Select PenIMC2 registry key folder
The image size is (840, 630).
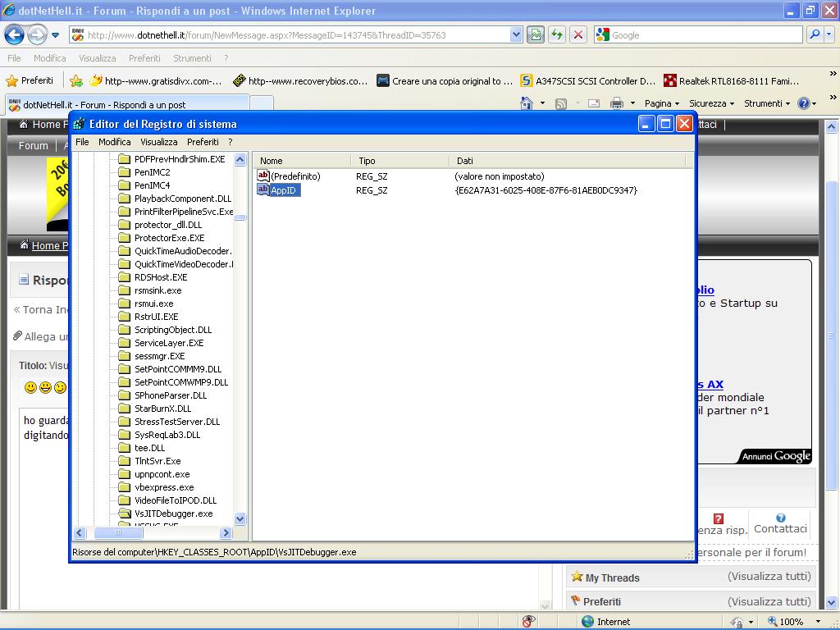point(152,172)
